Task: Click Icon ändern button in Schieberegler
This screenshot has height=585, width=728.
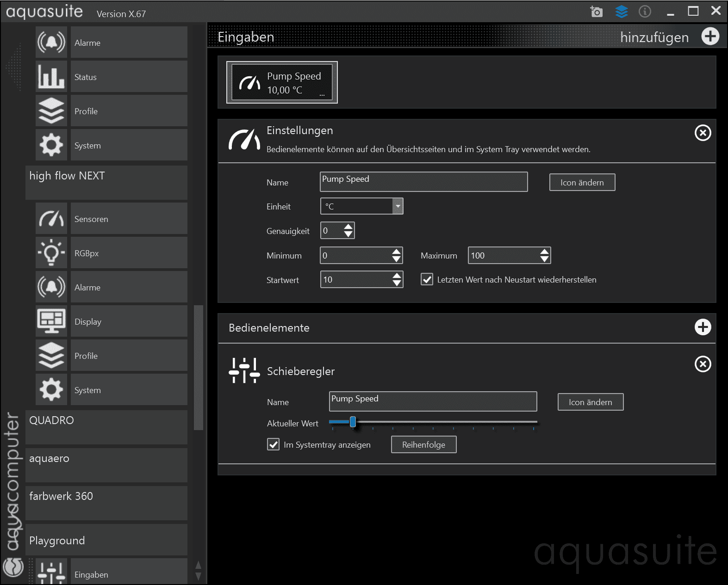Action: pos(591,402)
